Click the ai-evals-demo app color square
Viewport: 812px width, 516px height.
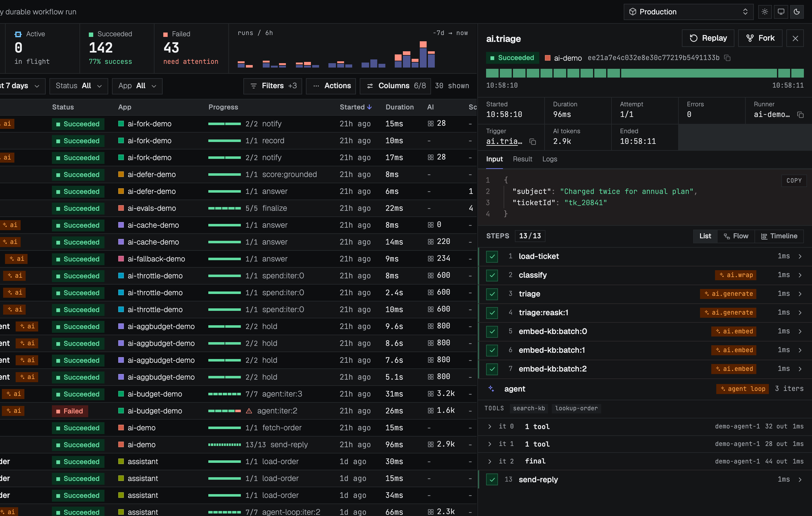pyautogui.click(x=121, y=208)
